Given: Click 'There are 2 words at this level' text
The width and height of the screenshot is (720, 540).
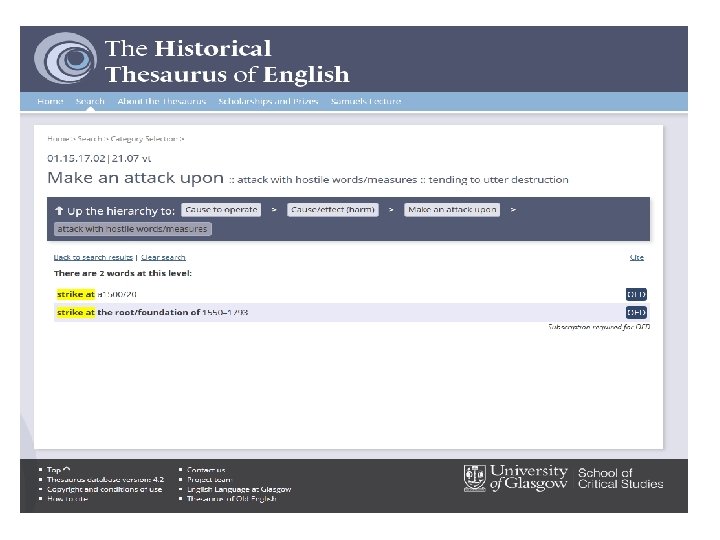Looking at the screenshot, I should [123, 273].
